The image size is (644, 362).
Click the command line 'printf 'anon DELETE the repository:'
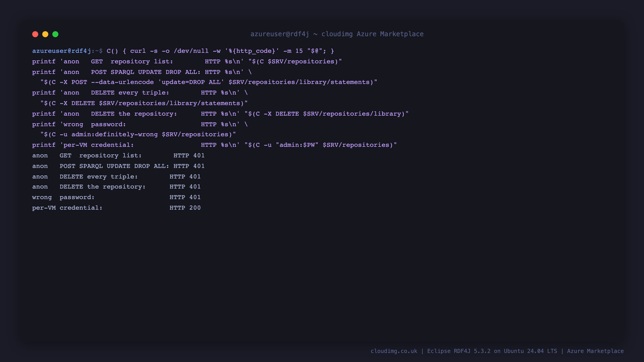pyautogui.click(x=220, y=114)
